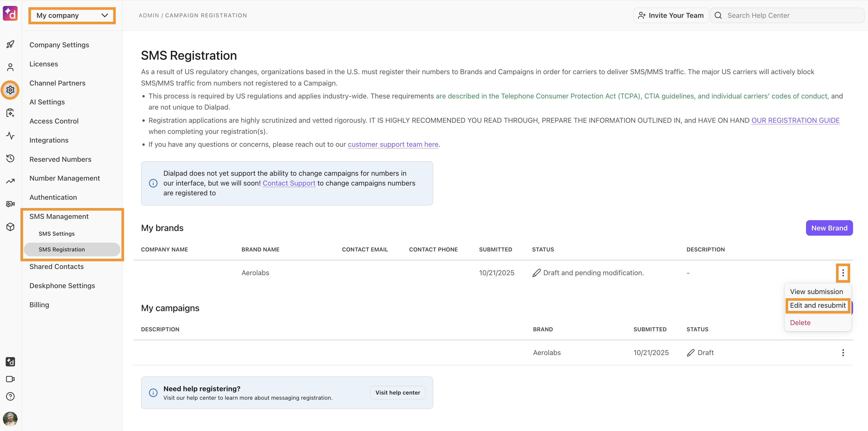Click the Aerolabs brand name cell
868x431 pixels.
tap(255, 273)
